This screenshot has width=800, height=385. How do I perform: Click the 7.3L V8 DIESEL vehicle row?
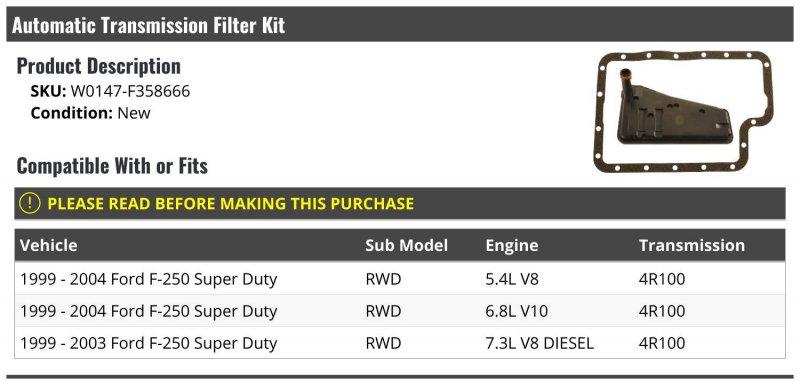click(399, 343)
